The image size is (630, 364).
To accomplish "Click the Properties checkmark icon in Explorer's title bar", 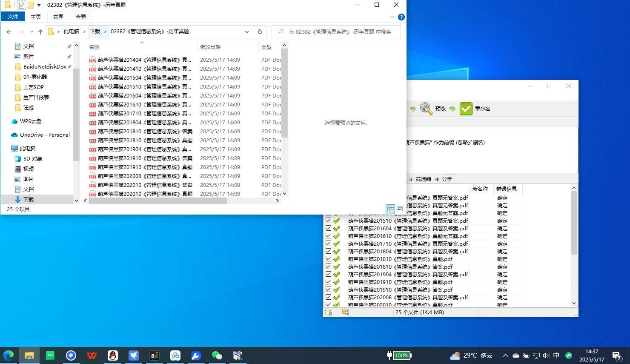I will click(x=21, y=5).
